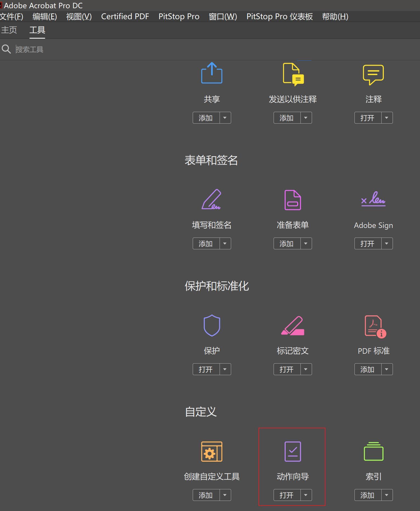This screenshot has height=511, width=420.
Task: Switch to the 主页 tab
Action: tap(9, 30)
